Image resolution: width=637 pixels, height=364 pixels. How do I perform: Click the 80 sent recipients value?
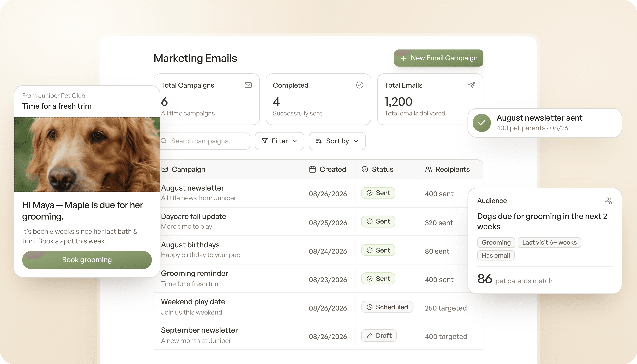[437, 251]
